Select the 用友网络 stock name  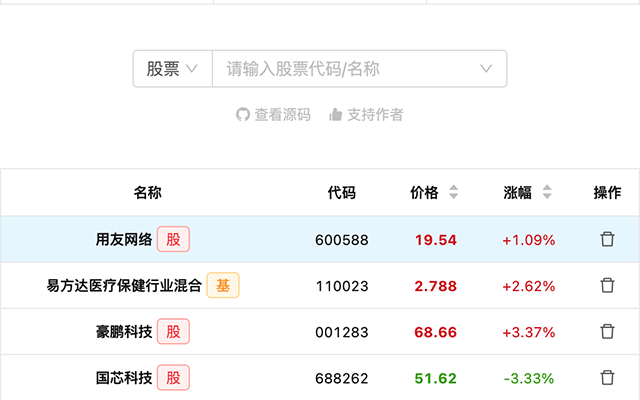[124, 239]
